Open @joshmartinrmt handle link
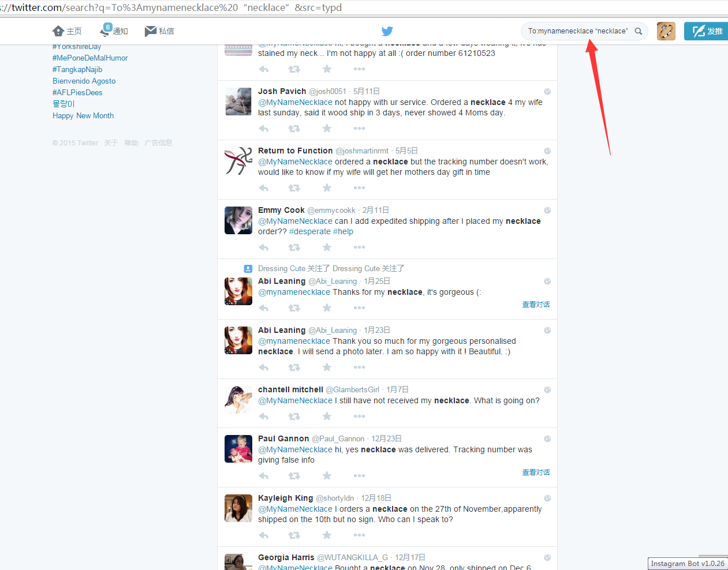Image resolution: width=728 pixels, height=570 pixels. (x=362, y=151)
